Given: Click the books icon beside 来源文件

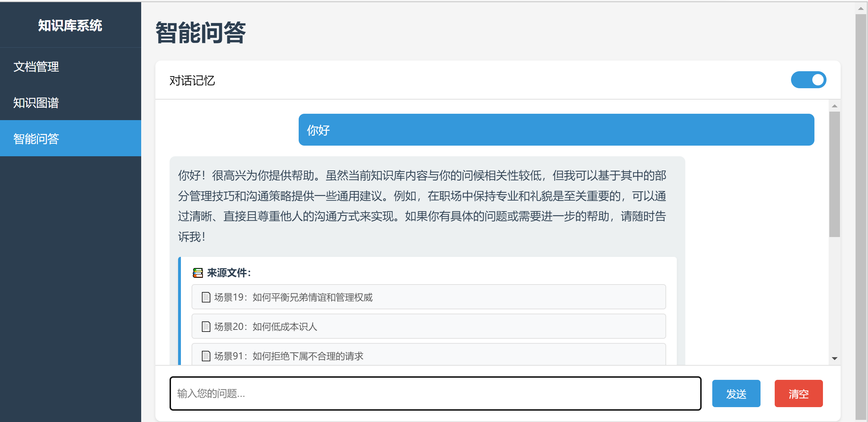Looking at the screenshot, I should [x=198, y=273].
